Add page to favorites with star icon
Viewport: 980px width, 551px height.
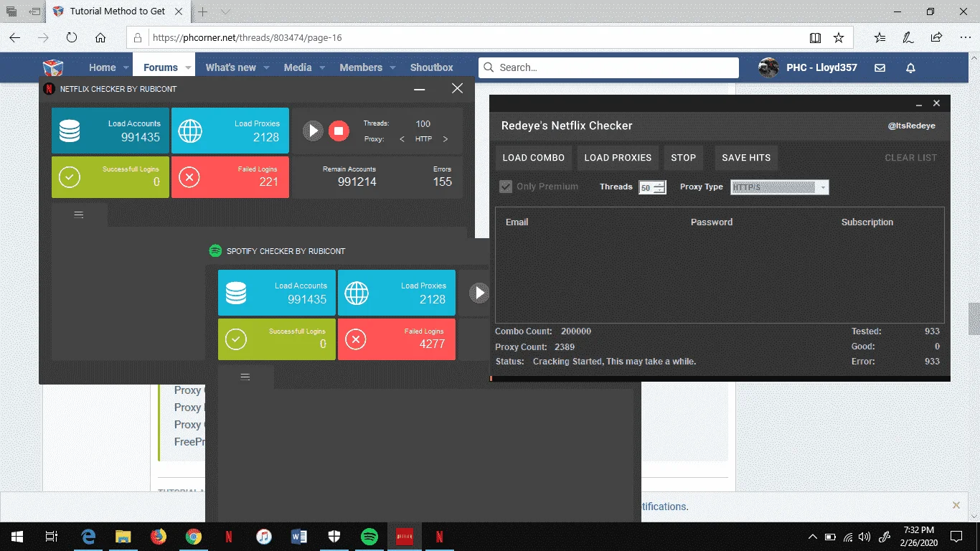point(838,37)
